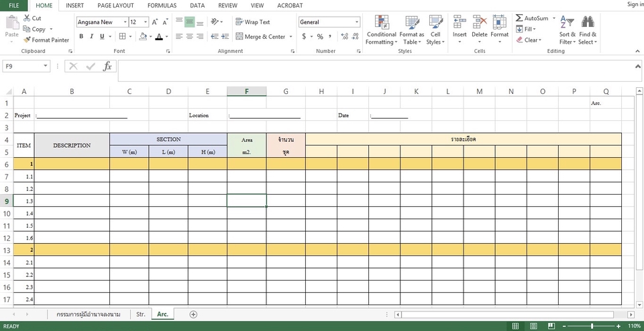Toggle Align Left horizontal alignment
The height and width of the screenshot is (331, 644).
pyautogui.click(x=179, y=36)
